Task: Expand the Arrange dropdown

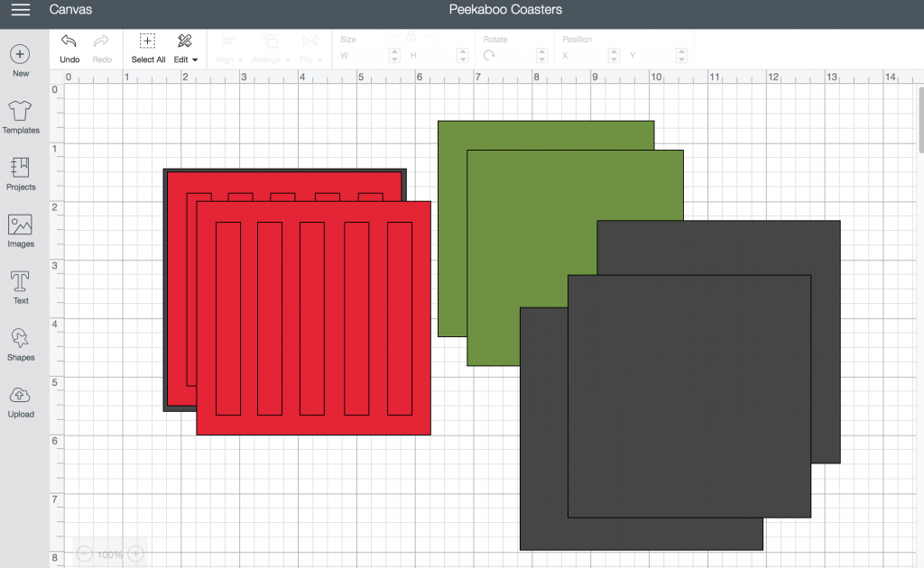Action: click(271, 49)
